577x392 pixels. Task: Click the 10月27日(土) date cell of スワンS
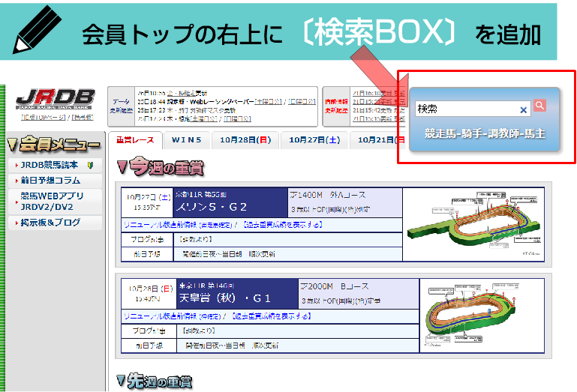(147, 202)
